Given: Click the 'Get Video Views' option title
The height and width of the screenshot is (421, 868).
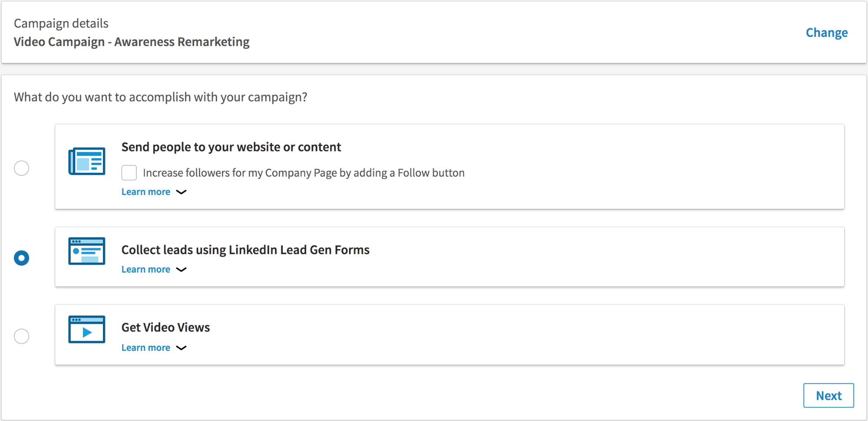Looking at the screenshot, I should point(165,327).
